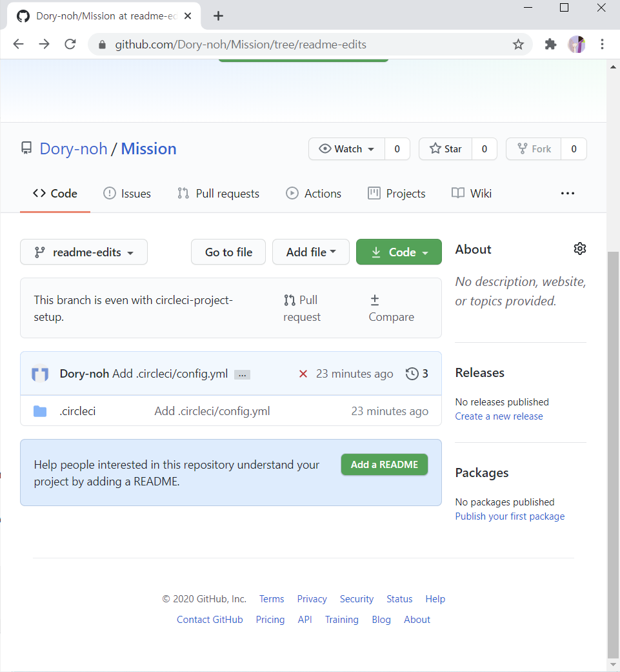The height and width of the screenshot is (672, 620).
Task: Create a Pull request from this branch
Action: click(302, 308)
